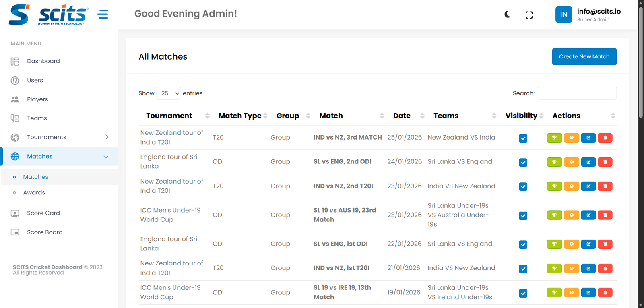Expand the Tournaments sidebar menu
The image size is (644, 308).
click(x=60, y=137)
